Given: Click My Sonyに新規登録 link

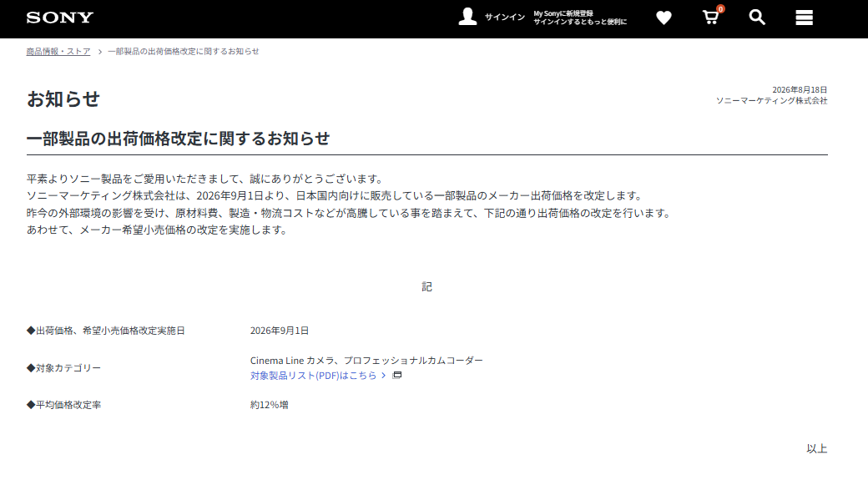Looking at the screenshot, I should click(563, 13).
